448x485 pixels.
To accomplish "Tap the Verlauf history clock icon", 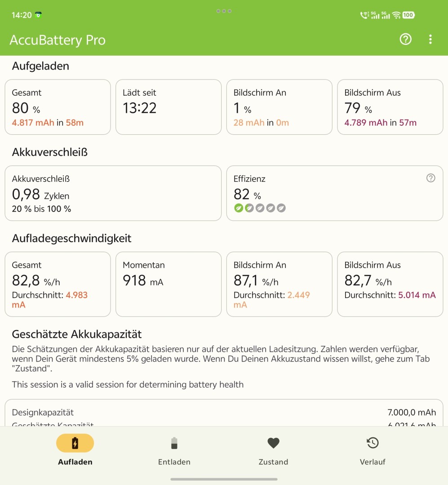I will pos(373,443).
